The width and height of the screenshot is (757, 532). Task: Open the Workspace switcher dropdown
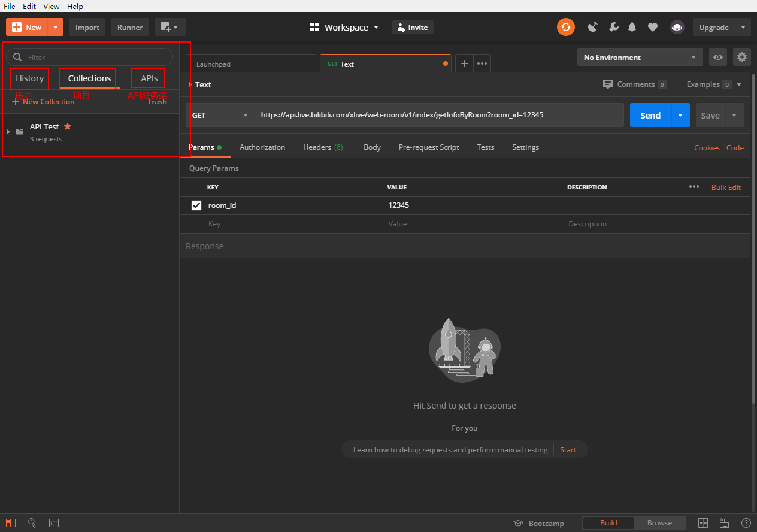(x=344, y=27)
